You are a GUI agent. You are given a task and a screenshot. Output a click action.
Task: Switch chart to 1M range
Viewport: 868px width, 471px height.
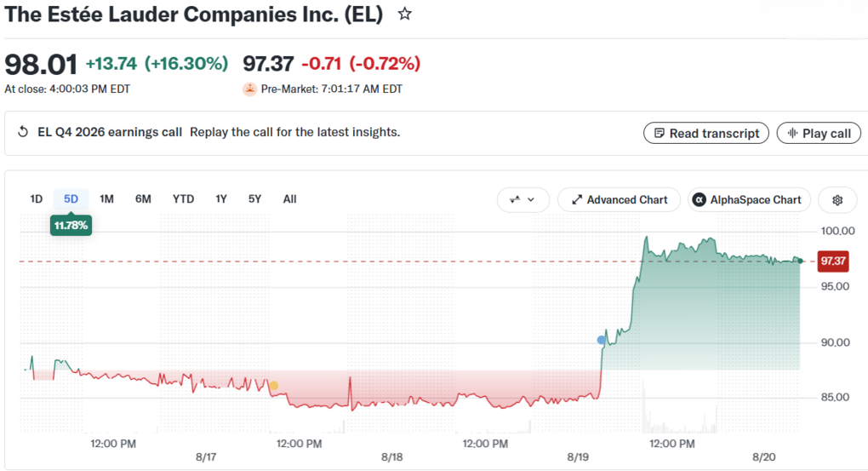tap(106, 199)
